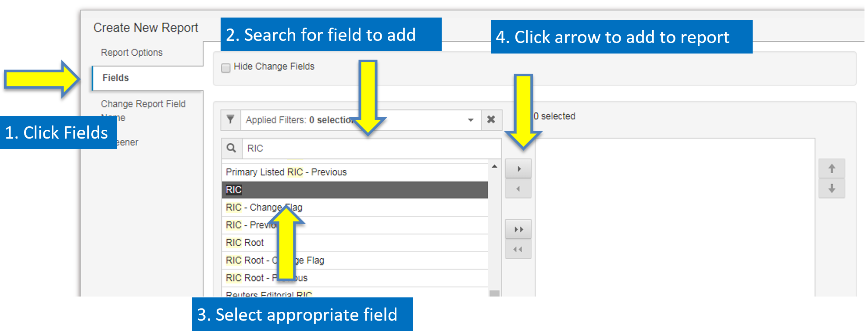Toggle the Hide Change Fields checkbox

click(226, 68)
